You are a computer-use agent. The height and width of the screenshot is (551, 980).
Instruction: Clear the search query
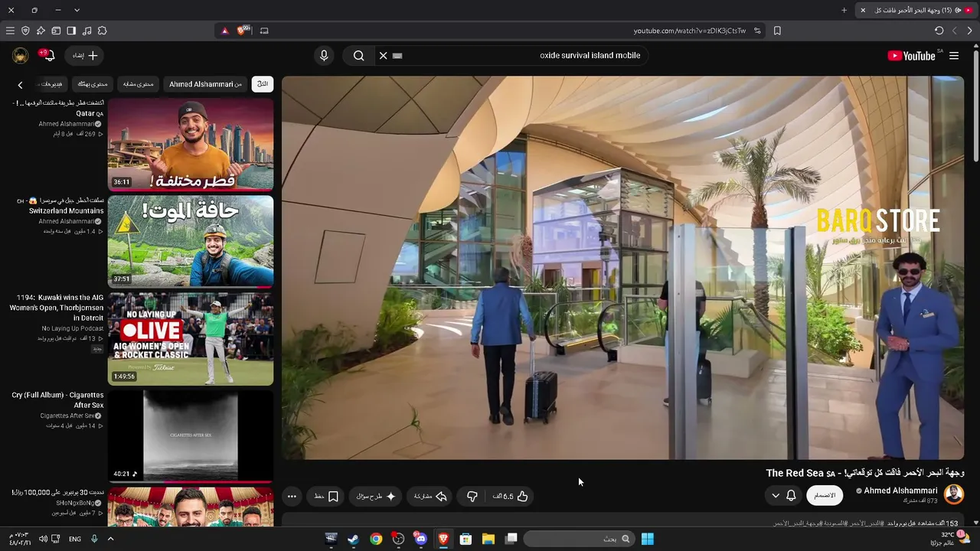[383, 55]
